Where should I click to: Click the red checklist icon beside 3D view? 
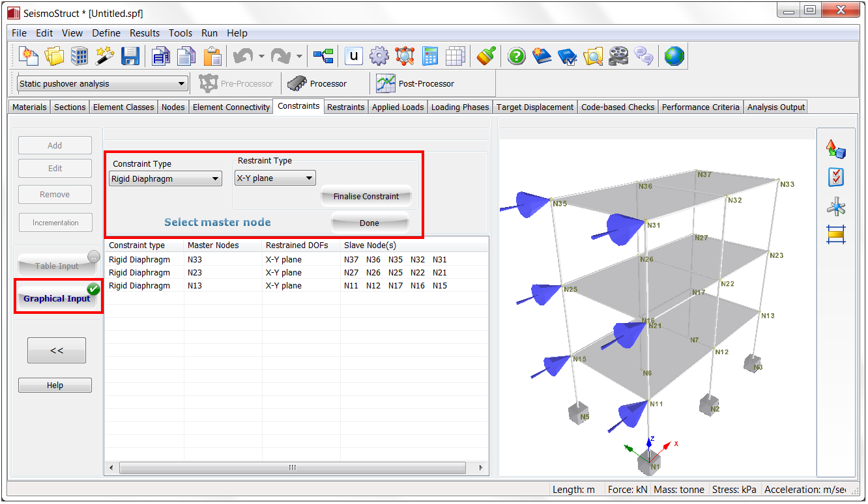(x=836, y=177)
